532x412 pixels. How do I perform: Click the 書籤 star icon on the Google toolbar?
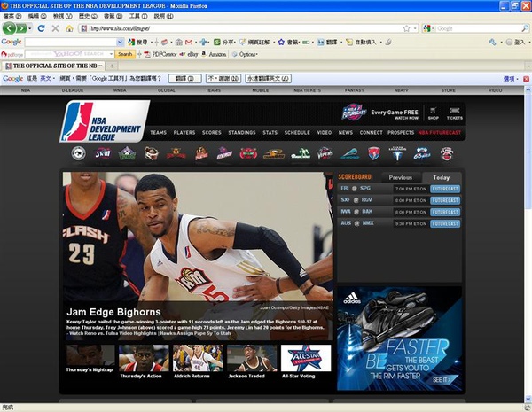(281, 42)
